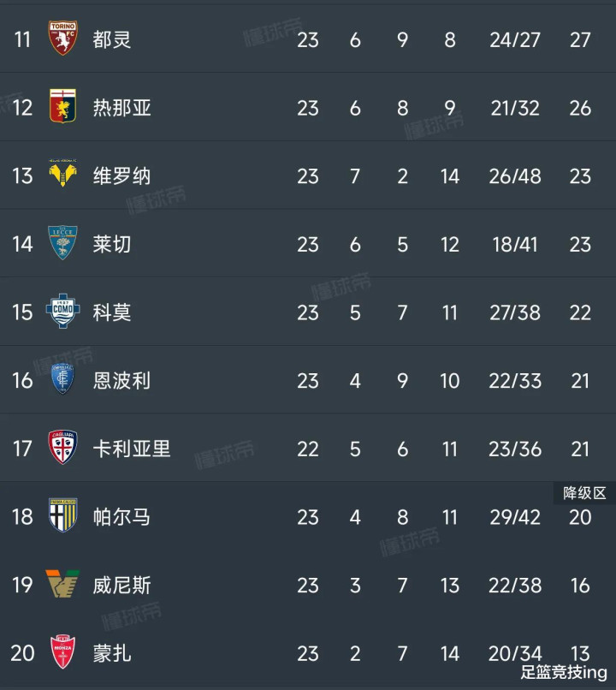616x690 pixels.
Task: Select the Venezia winged lion logo
Action: coord(62,584)
